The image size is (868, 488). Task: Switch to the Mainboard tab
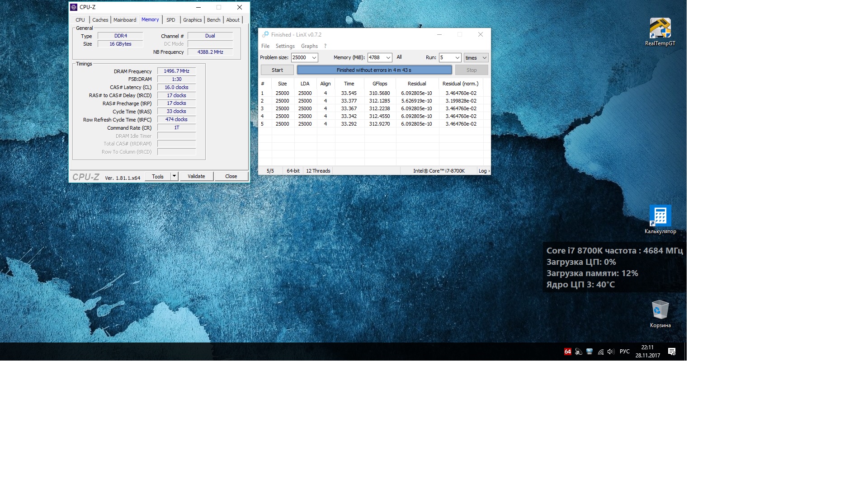coord(125,20)
